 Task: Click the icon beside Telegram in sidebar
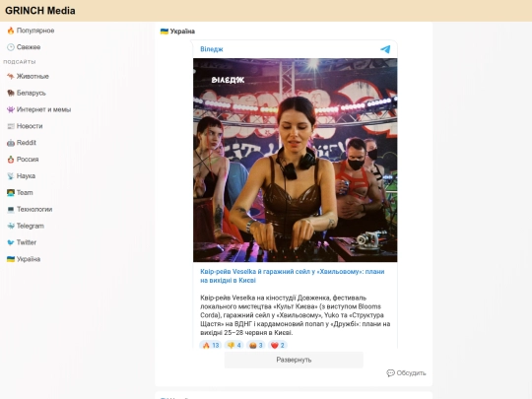click(x=11, y=226)
